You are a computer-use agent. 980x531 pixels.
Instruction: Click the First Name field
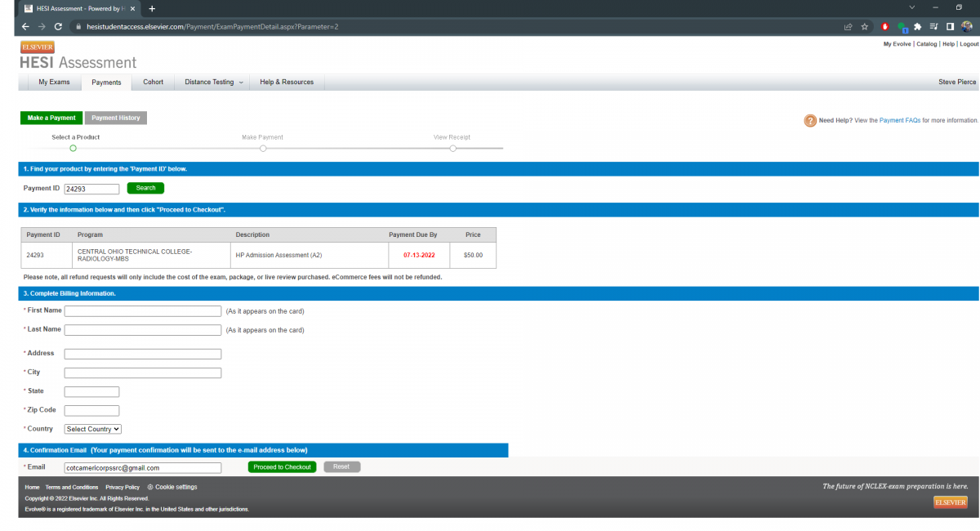(143, 311)
